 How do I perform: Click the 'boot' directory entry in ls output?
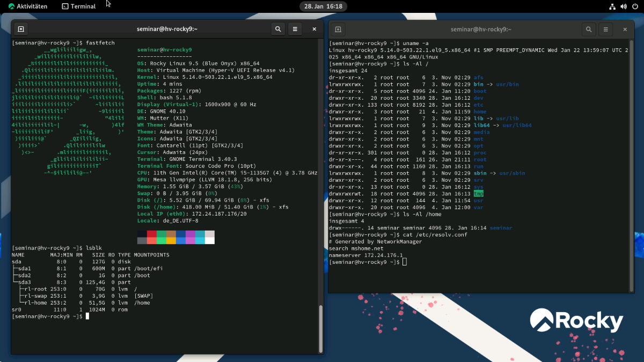(480, 91)
